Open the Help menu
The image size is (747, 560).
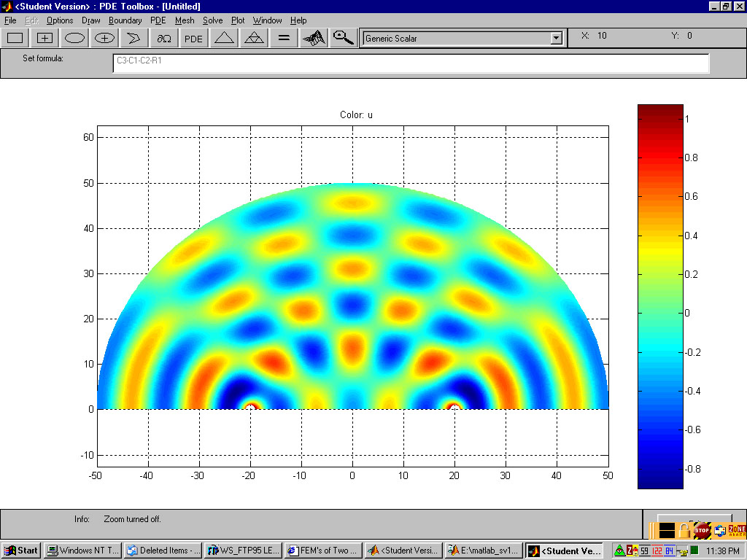298,20
